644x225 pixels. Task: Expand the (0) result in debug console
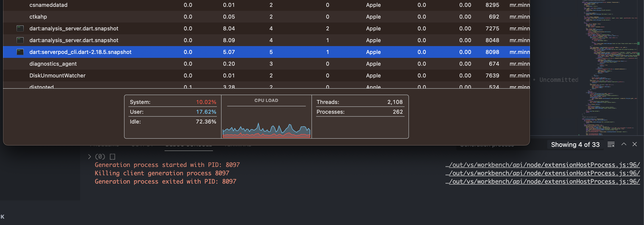tap(89, 157)
